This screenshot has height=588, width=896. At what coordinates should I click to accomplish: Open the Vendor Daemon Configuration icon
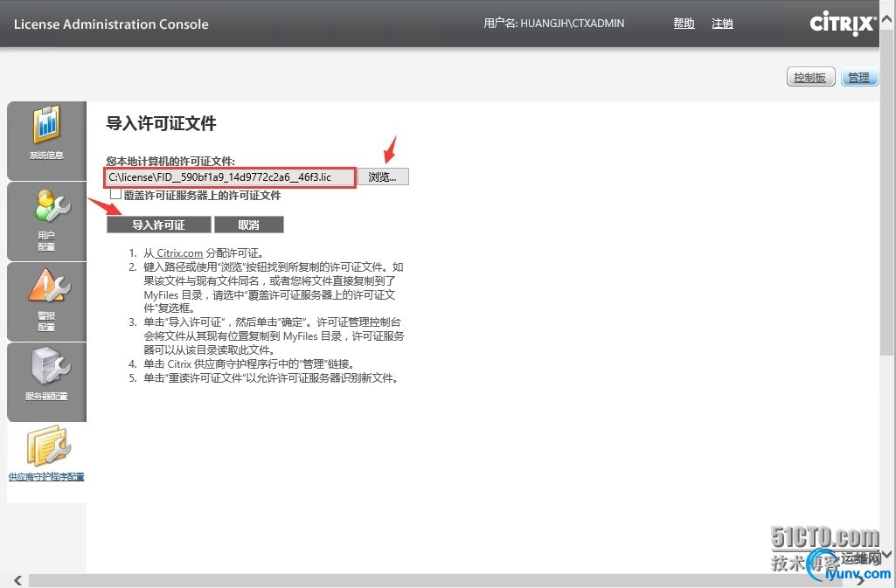click(x=47, y=446)
